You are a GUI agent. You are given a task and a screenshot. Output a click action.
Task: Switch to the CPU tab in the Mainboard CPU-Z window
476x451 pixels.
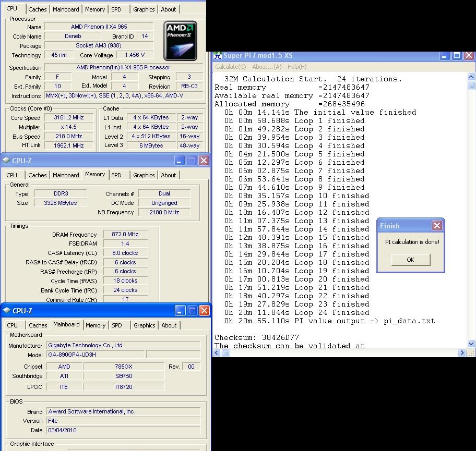[x=12, y=325]
